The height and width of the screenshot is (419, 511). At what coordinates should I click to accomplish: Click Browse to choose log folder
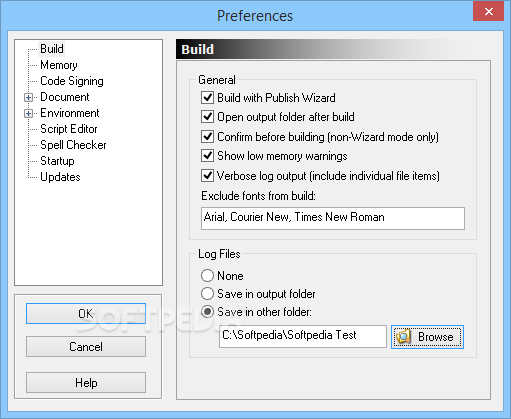point(427,337)
